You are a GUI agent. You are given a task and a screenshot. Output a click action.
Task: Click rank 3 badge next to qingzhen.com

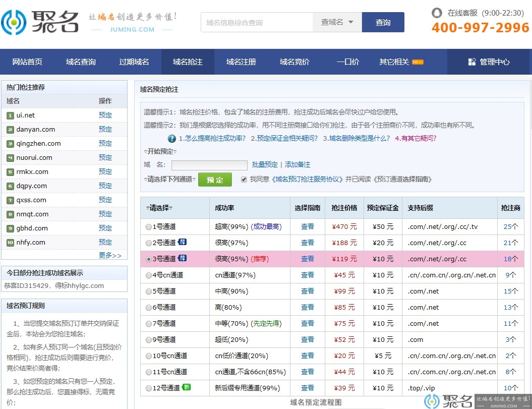pyautogui.click(x=10, y=144)
